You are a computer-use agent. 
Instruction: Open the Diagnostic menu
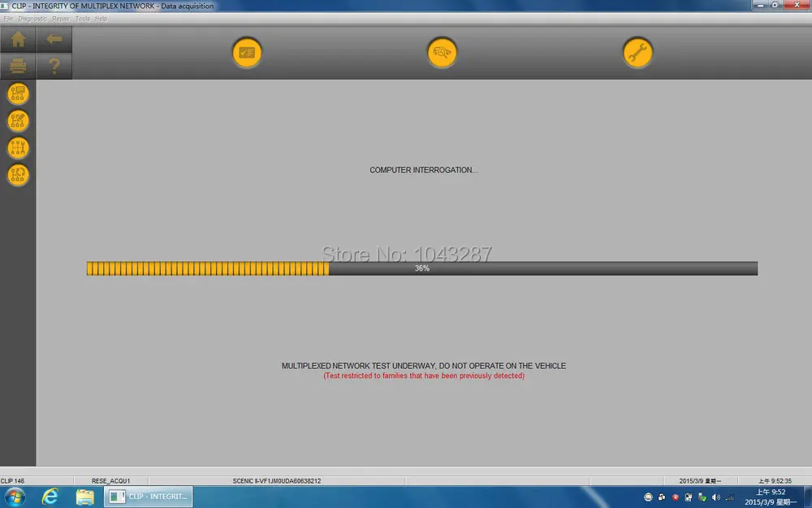click(x=32, y=19)
